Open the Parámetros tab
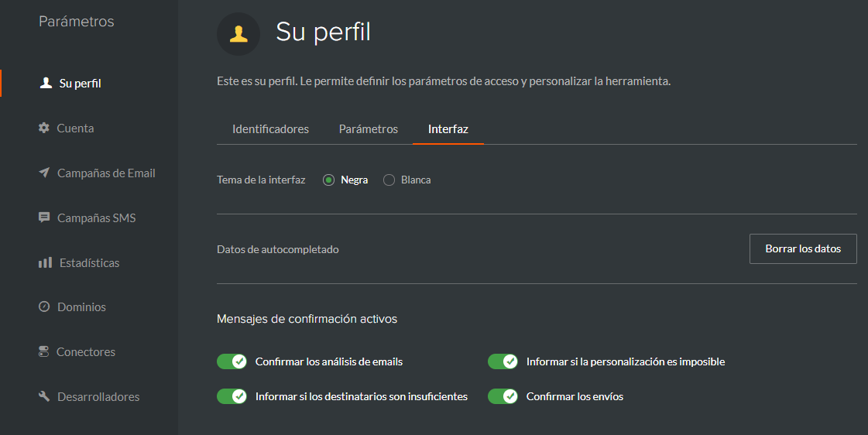This screenshot has height=435, width=868. (369, 129)
